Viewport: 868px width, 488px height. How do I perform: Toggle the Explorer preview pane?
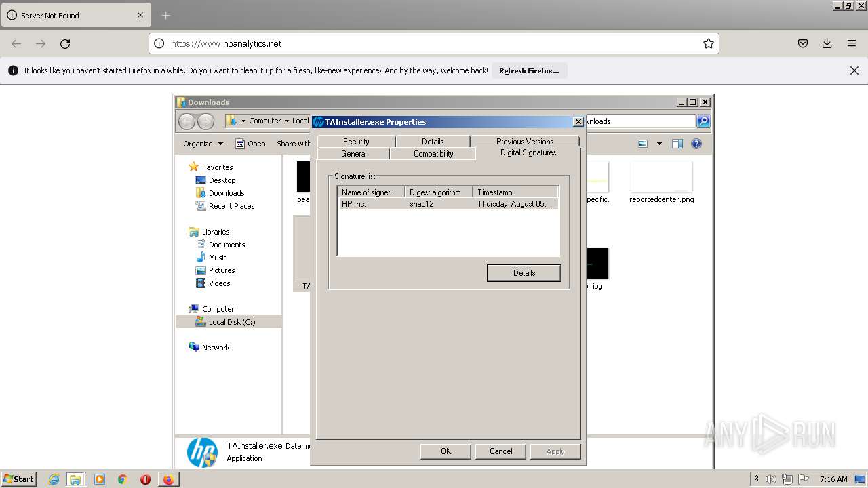point(677,144)
